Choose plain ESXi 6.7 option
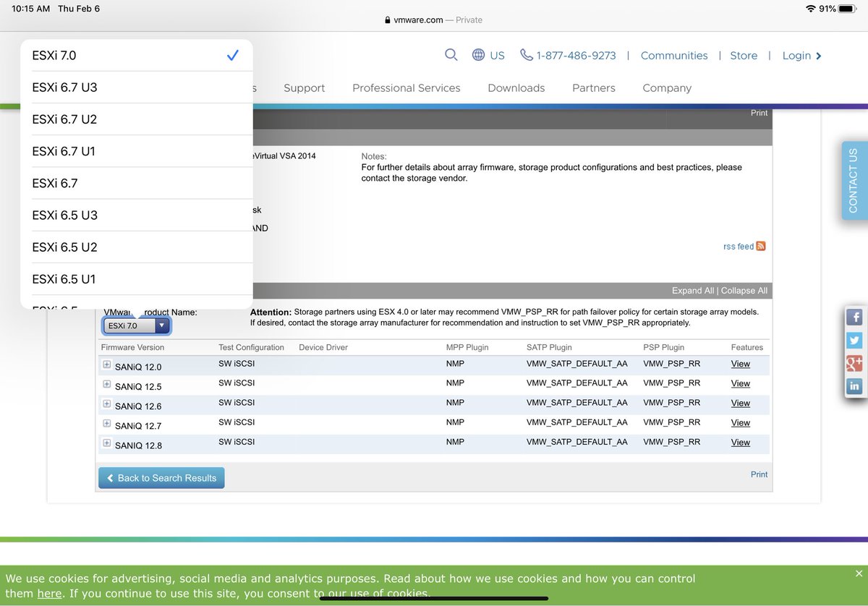 (x=137, y=183)
